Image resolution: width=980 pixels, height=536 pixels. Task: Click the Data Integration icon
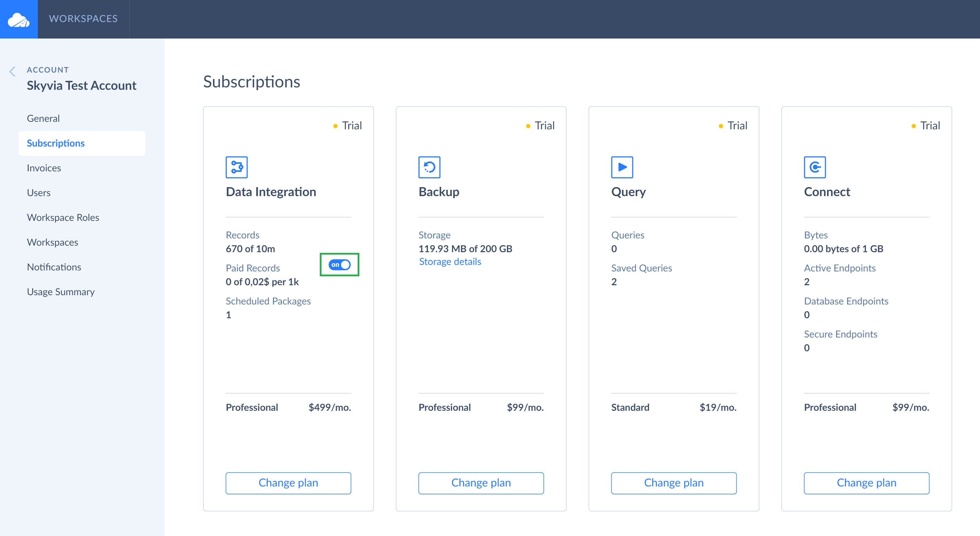(x=236, y=167)
